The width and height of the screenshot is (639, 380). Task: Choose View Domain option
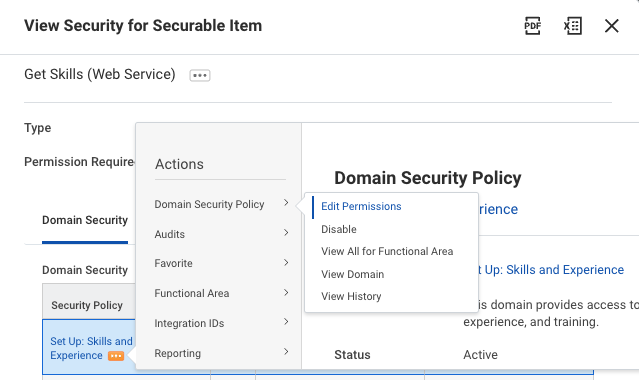pyautogui.click(x=353, y=274)
